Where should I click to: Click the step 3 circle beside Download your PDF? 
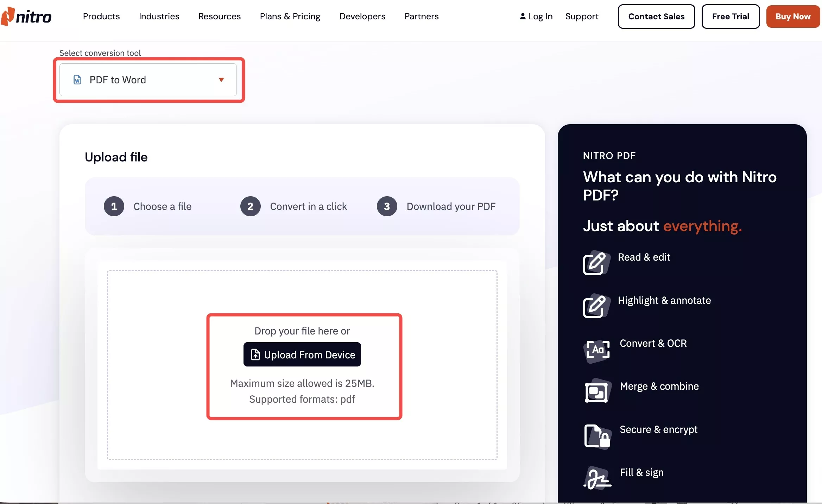pyautogui.click(x=387, y=206)
